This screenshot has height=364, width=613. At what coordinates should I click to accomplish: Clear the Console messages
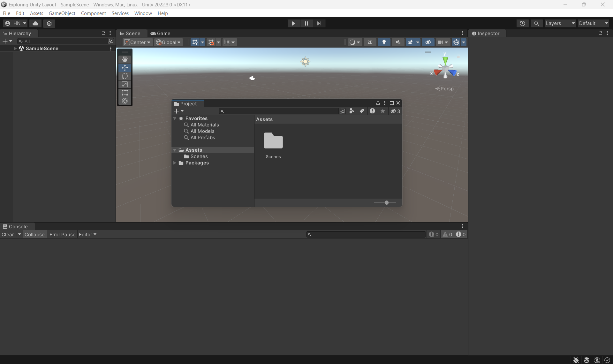click(x=8, y=234)
